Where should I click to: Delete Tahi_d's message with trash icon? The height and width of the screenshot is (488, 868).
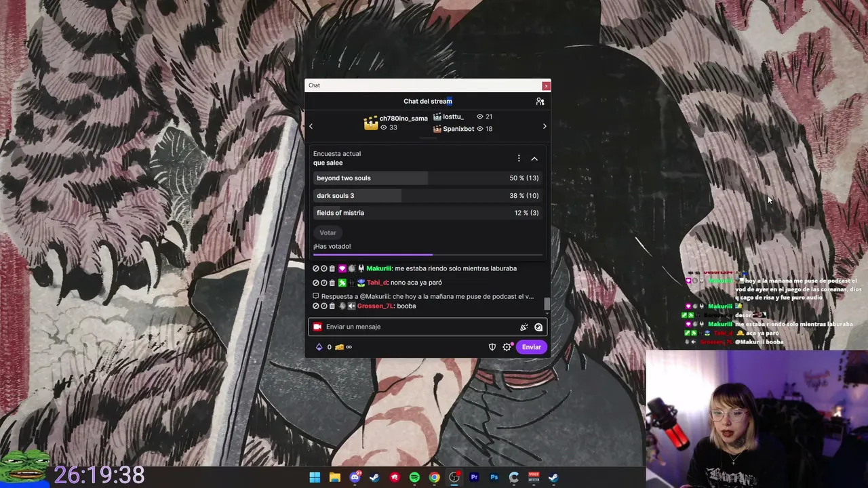[x=332, y=283]
